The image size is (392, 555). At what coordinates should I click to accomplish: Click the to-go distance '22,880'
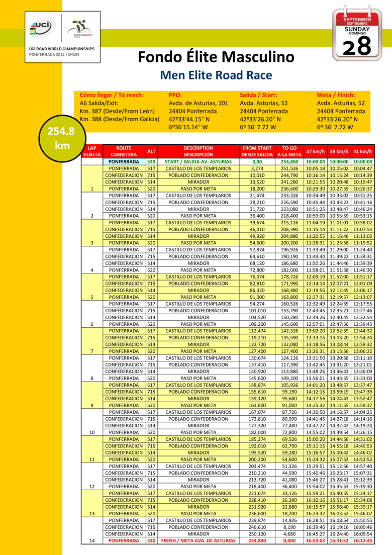[289, 507]
